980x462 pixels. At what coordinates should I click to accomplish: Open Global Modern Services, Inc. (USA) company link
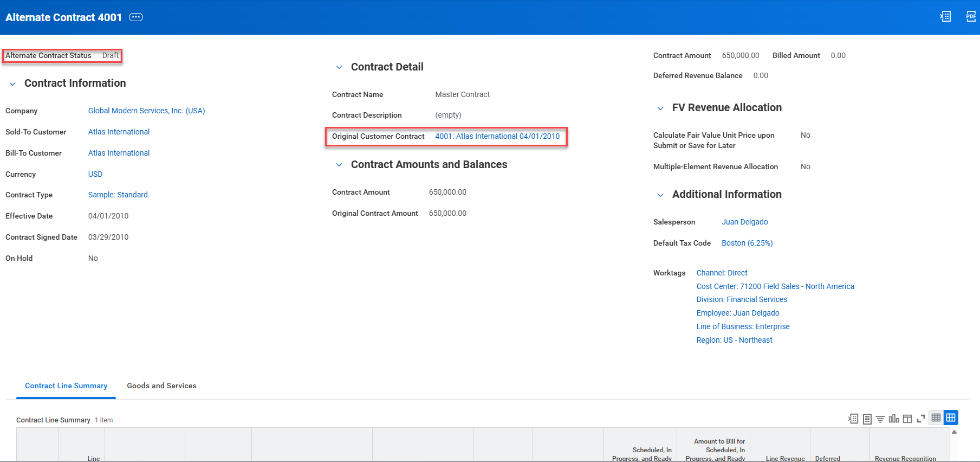pos(146,111)
